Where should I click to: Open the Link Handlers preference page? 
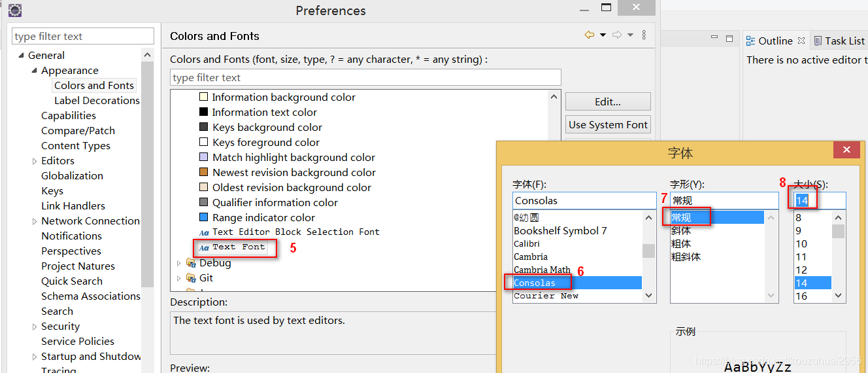click(x=73, y=205)
